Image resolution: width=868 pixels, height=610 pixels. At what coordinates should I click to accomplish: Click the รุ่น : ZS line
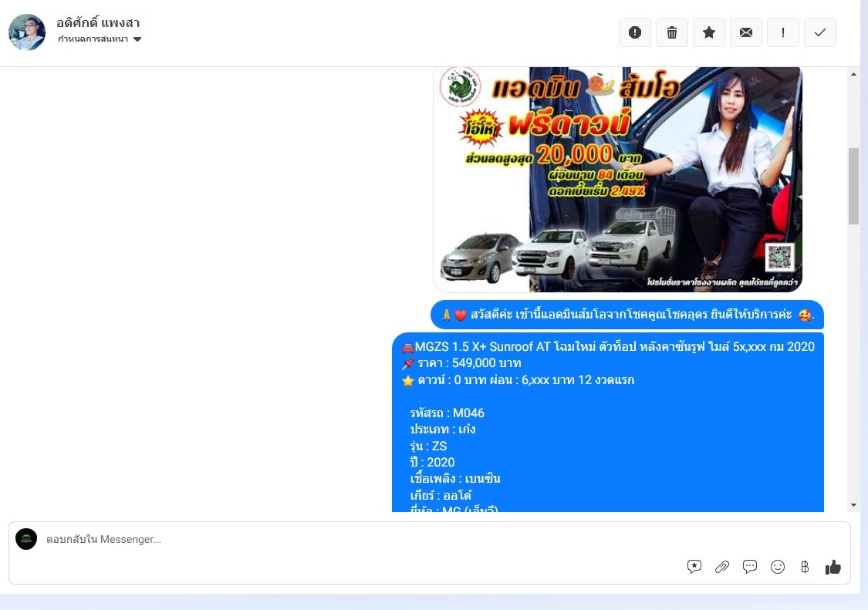click(428, 446)
